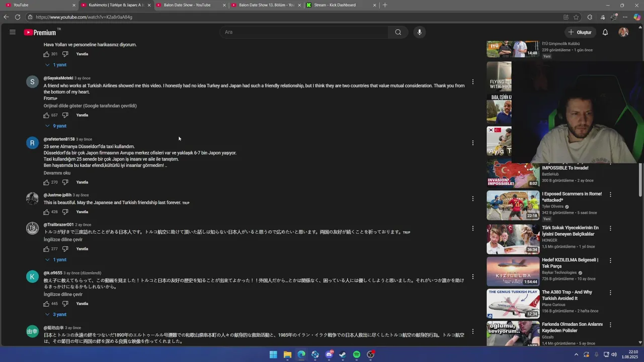Like the comment by @SayakaMoteki
This screenshot has height=362, width=644.
point(46,115)
